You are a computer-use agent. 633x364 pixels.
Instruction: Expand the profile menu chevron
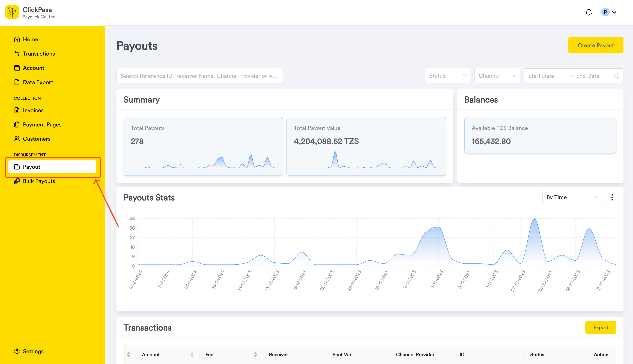[614, 12]
